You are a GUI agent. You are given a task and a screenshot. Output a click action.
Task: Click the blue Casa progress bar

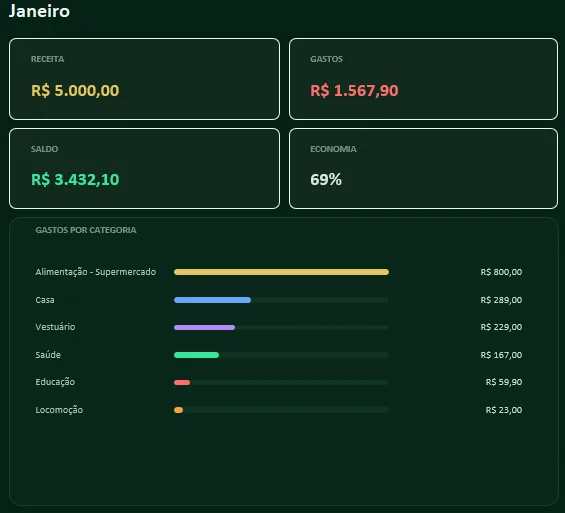coord(212,300)
